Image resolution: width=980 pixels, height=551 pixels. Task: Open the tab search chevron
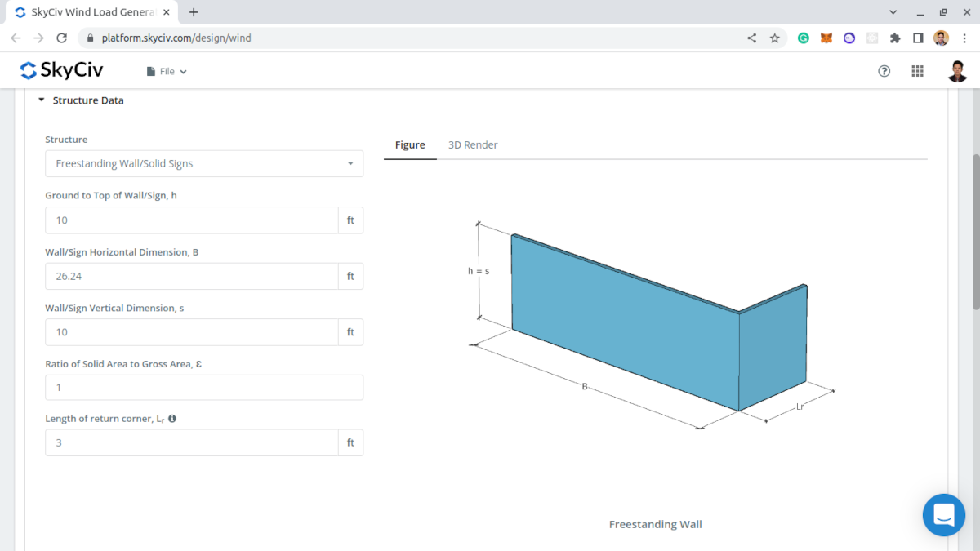[x=891, y=12]
